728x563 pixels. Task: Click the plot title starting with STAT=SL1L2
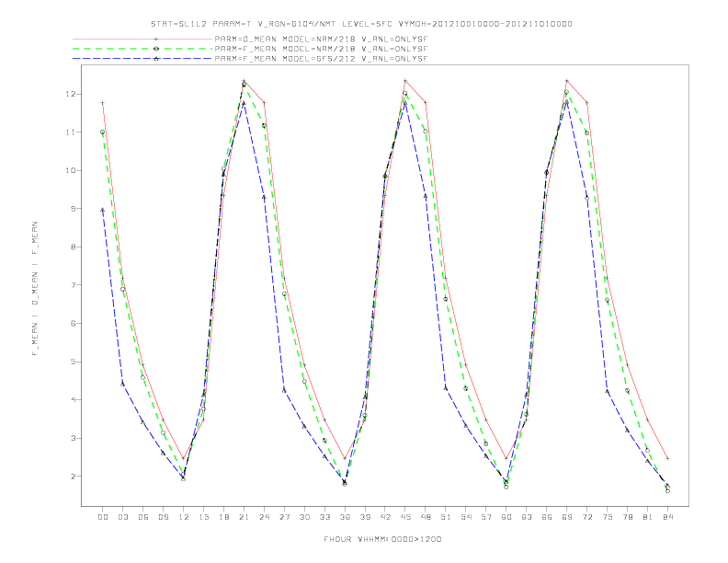point(361,24)
